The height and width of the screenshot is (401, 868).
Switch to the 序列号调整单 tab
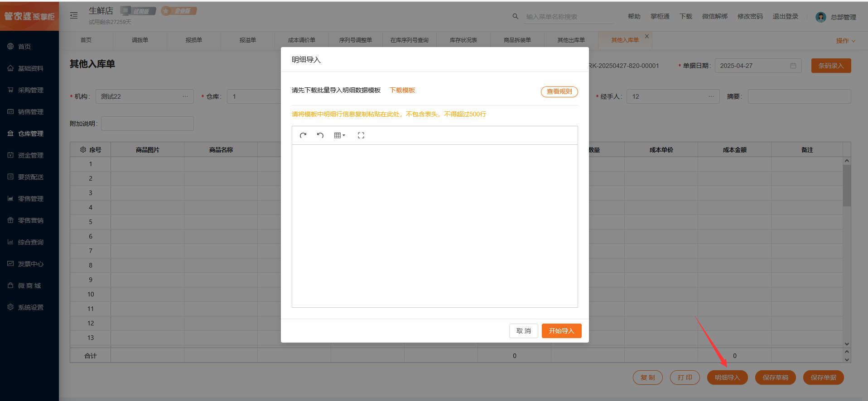click(x=356, y=40)
